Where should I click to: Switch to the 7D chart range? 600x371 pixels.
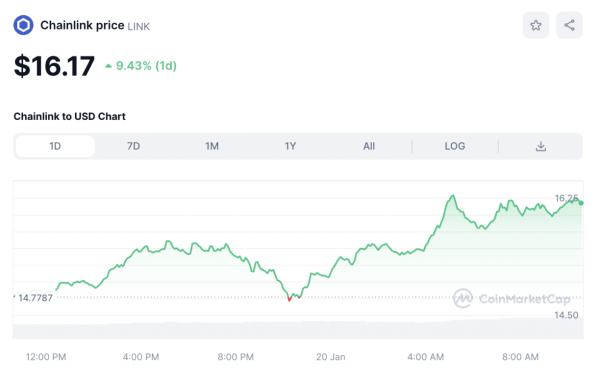(x=134, y=146)
